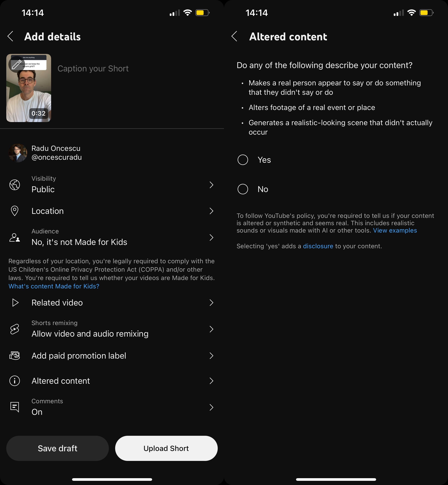This screenshot has height=485, width=448.
Task: Expand the Audience setting chevron
Action: (x=211, y=238)
